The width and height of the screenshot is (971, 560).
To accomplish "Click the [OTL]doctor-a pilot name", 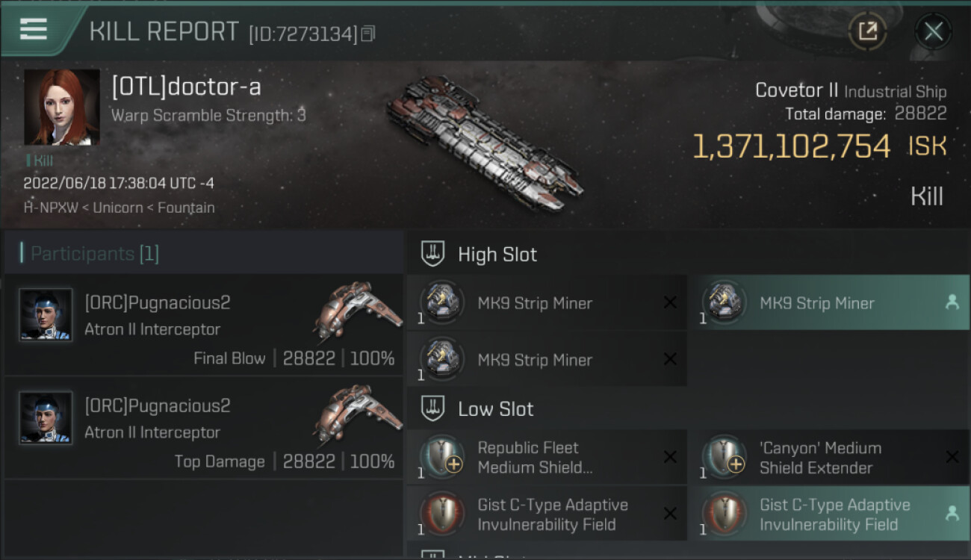I will coord(186,87).
